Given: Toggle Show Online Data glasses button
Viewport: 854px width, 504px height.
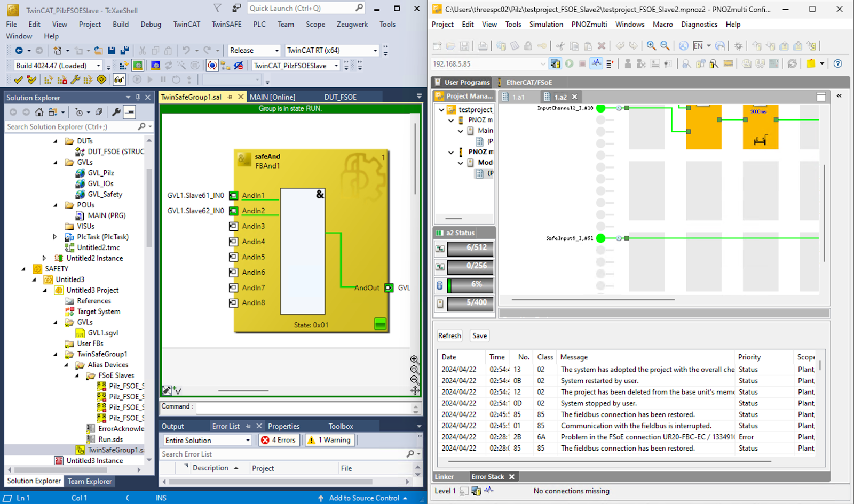Looking at the screenshot, I should [x=118, y=80].
